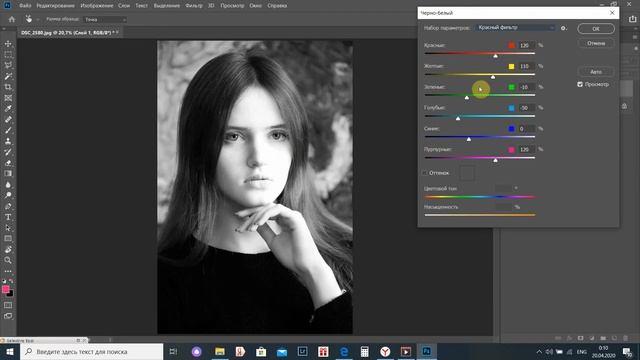Open the Windows Start menu
The image size is (640, 360).
pyautogui.click(x=10, y=351)
